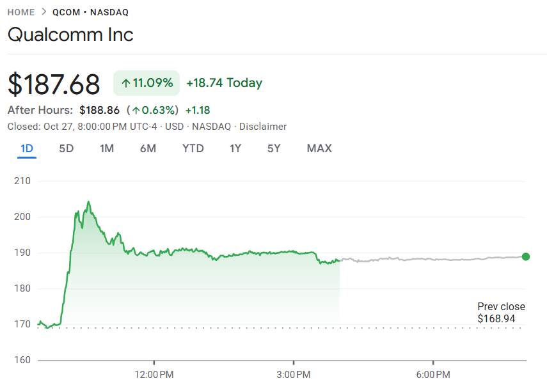Click the 11.09% gain badge
This screenshot has width=547, height=392.
147,83
